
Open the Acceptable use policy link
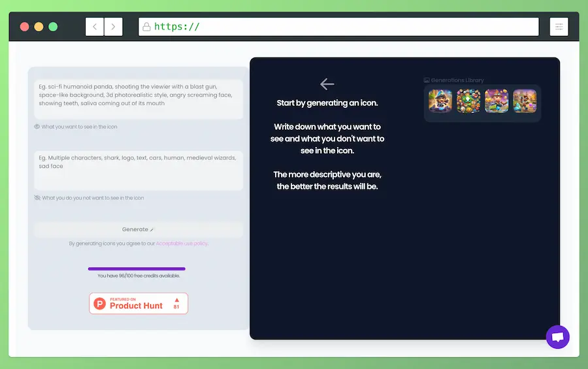coord(182,244)
